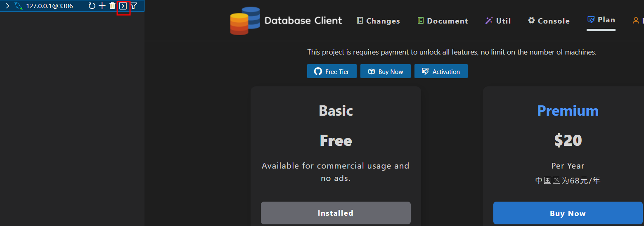Click the Per Year text
Viewport: 644px width, 226px height.
pyautogui.click(x=568, y=166)
